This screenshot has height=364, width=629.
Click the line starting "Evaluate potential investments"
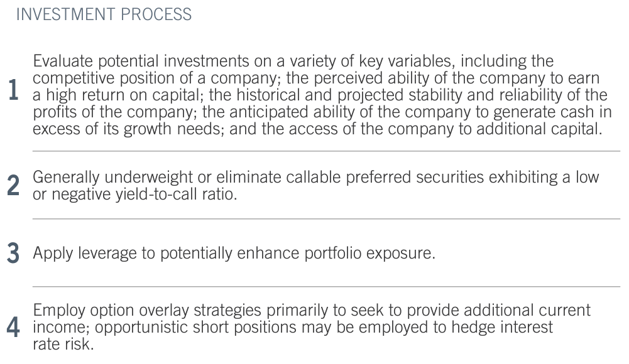(293, 62)
